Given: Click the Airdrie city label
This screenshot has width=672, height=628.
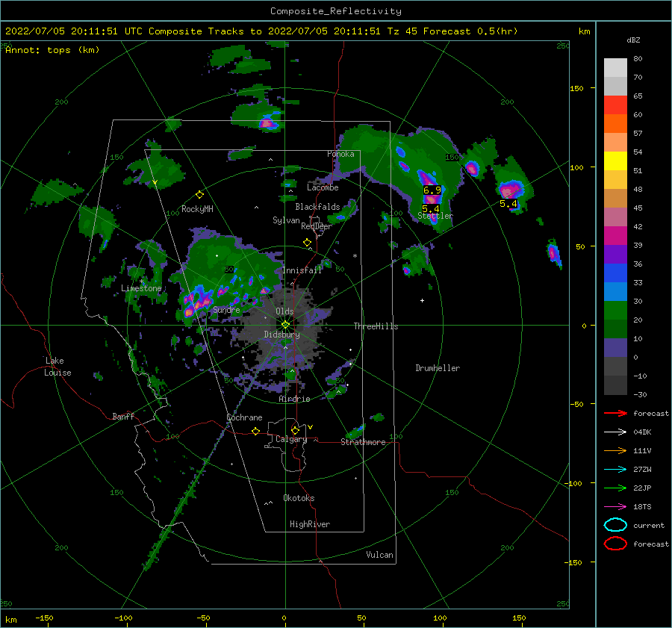Looking at the screenshot, I should 294,399.
